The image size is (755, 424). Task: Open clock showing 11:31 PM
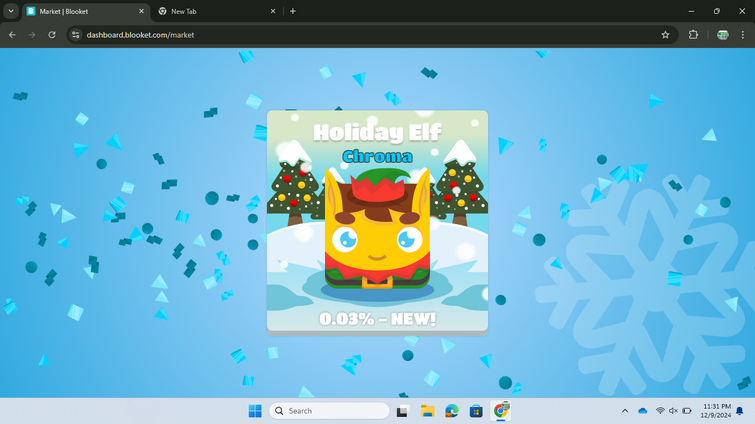(716, 411)
